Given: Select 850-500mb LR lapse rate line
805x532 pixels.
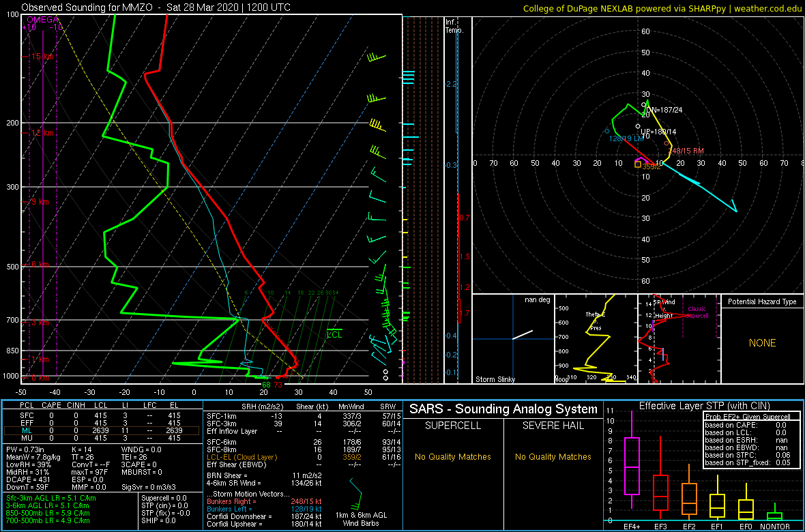Looking at the screenshot, I should tap(49, 512).
